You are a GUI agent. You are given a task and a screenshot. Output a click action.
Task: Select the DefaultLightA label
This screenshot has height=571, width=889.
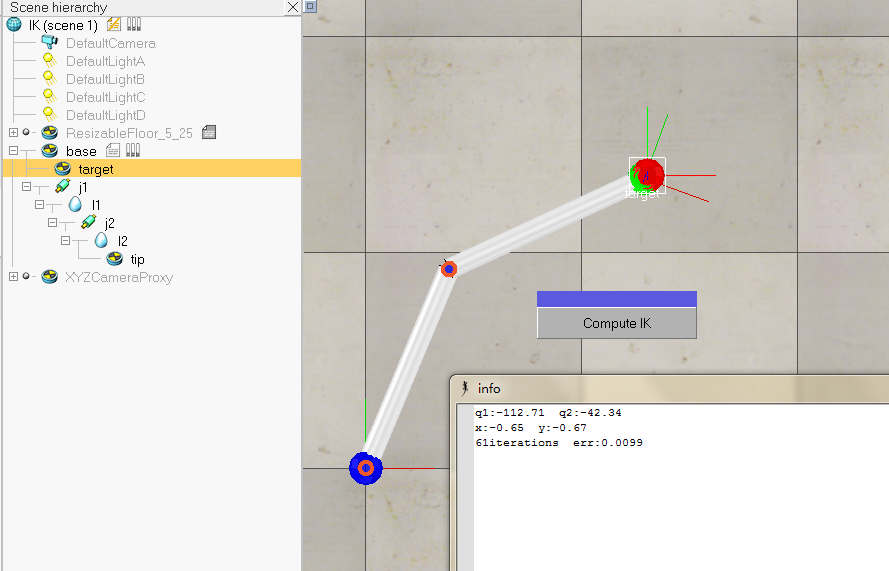click(105, 61)
